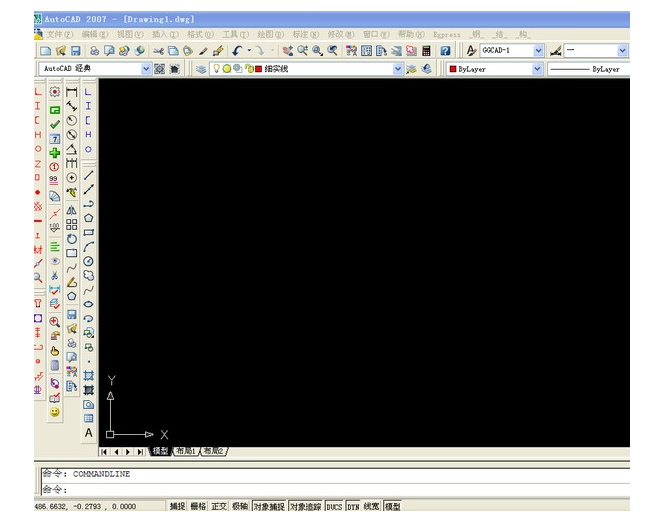Screen dimensions: 656x516
Task: Click the Save icon in standard toolbar
Action: tap(75, 51)
